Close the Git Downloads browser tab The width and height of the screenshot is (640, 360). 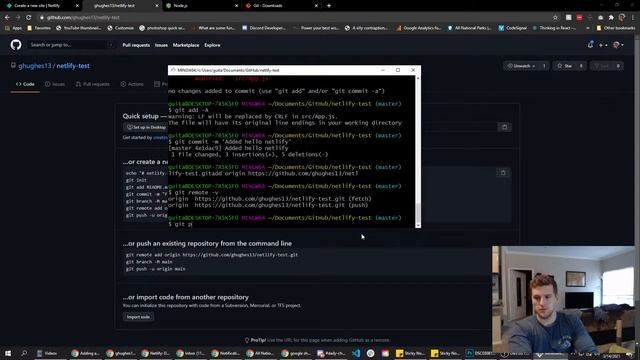[x=316, y=6]
